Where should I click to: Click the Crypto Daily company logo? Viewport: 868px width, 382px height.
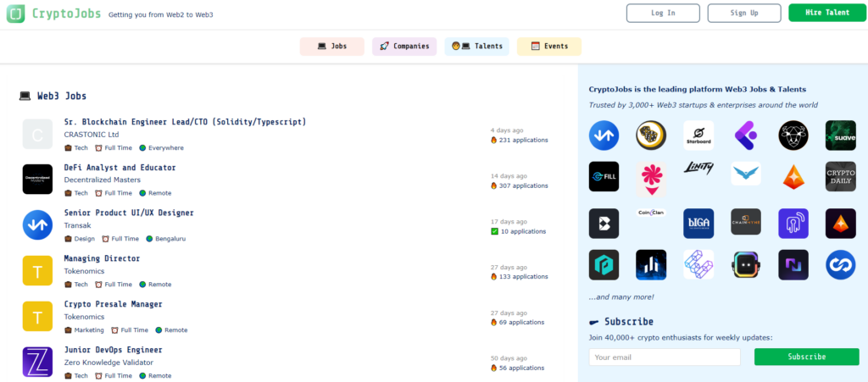(840, 177)
